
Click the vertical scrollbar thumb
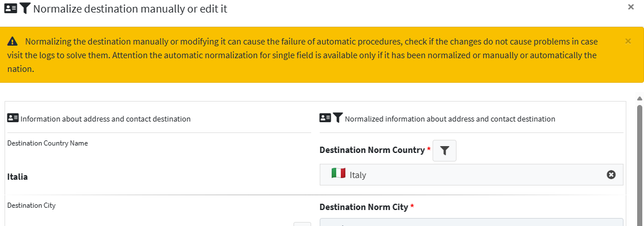[x=639, y=165]
